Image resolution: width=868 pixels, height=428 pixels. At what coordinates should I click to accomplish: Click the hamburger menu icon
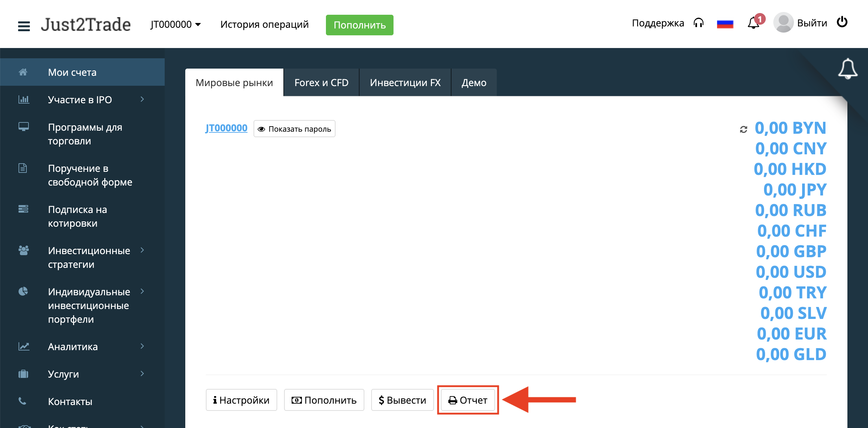pos(24,26)
